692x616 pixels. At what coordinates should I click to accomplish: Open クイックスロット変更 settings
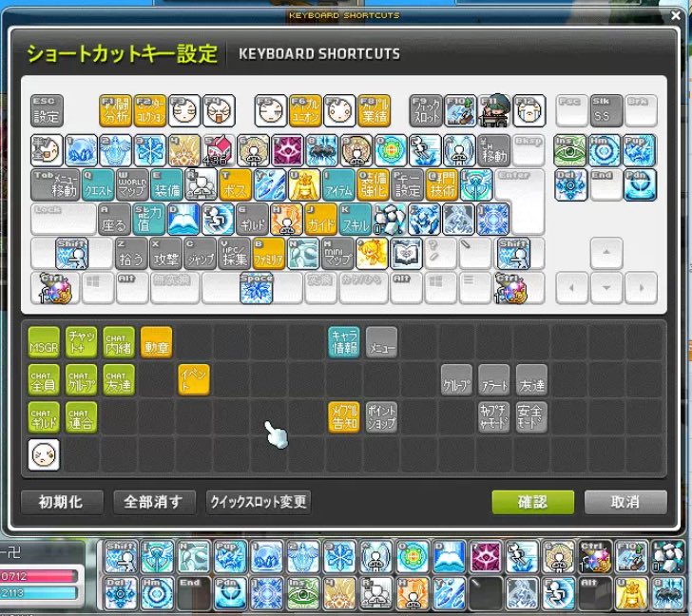[259, 502]
